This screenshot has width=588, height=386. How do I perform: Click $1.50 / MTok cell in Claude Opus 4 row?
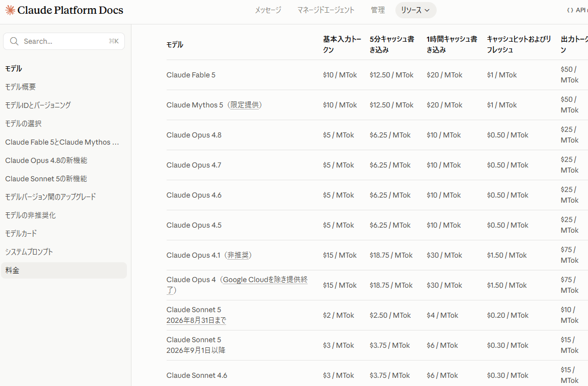507,285
